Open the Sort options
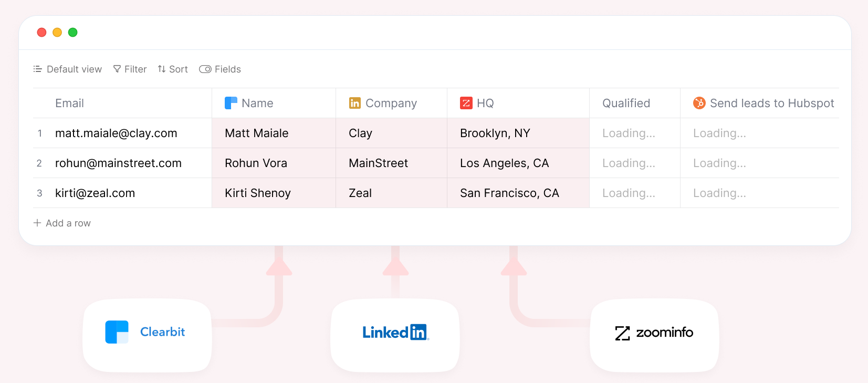The width and height of the screenshot is (868, 383). [173, 69]
